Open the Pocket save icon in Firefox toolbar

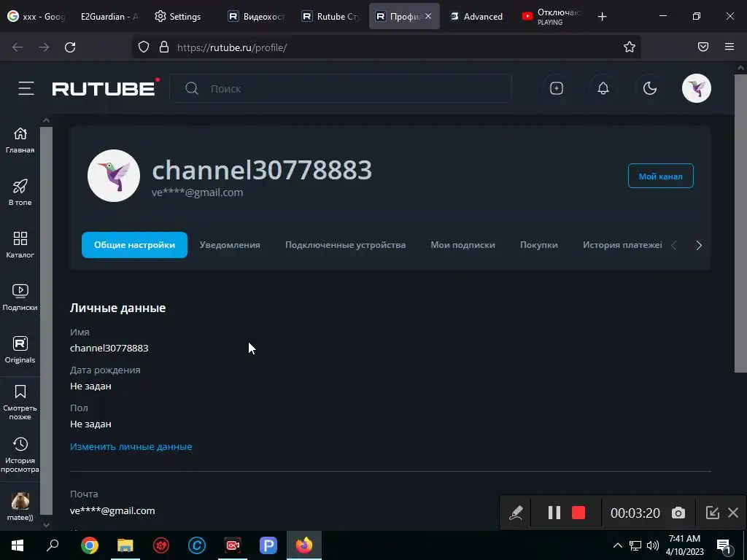click(703, 47)
